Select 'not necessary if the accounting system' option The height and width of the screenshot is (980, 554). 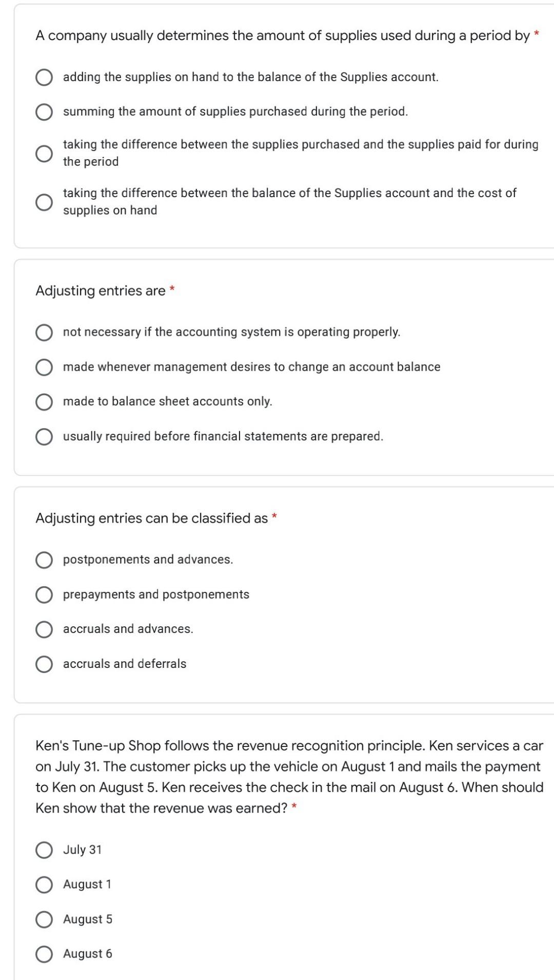44,333
